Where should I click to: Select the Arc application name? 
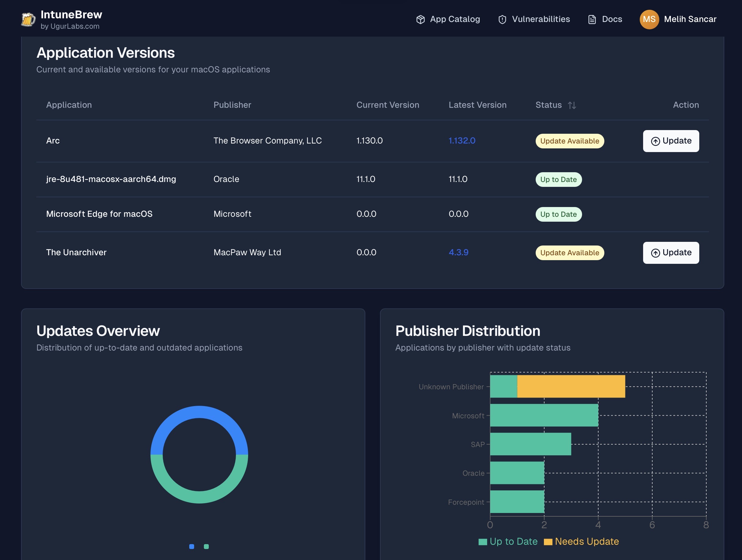pos(53,140)
